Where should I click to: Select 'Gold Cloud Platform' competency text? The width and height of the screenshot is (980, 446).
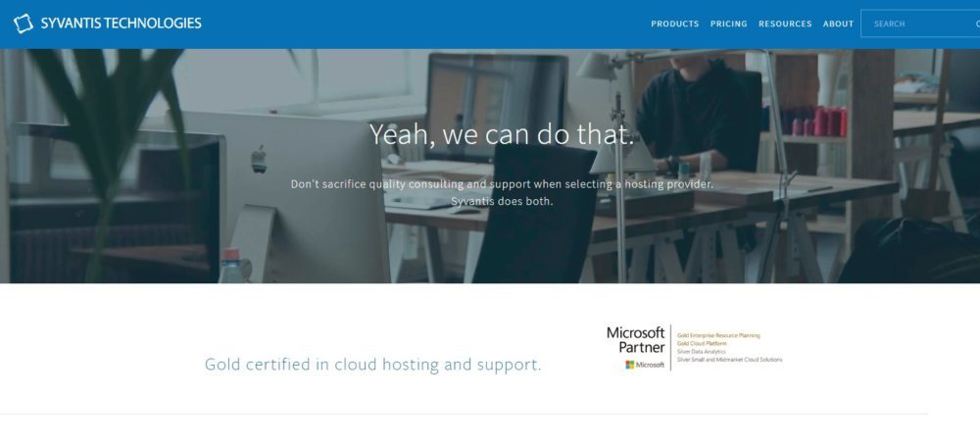(703, 343)
